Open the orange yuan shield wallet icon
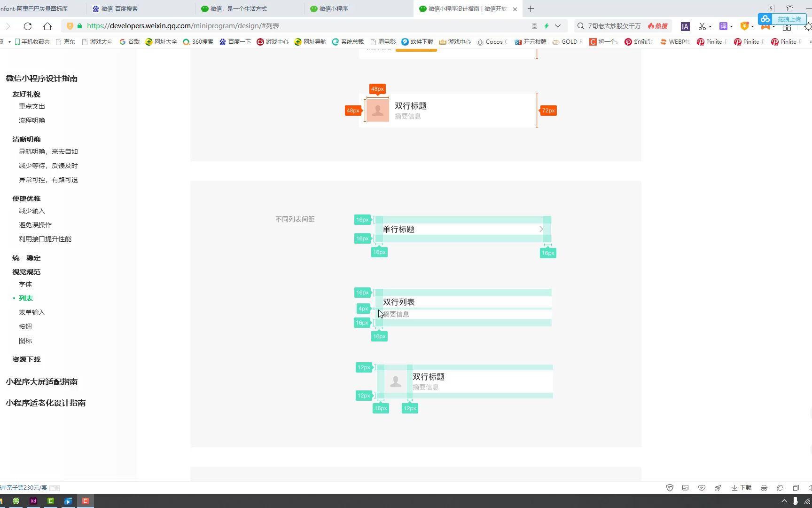 pyautogui.click(x=744, y=26)
